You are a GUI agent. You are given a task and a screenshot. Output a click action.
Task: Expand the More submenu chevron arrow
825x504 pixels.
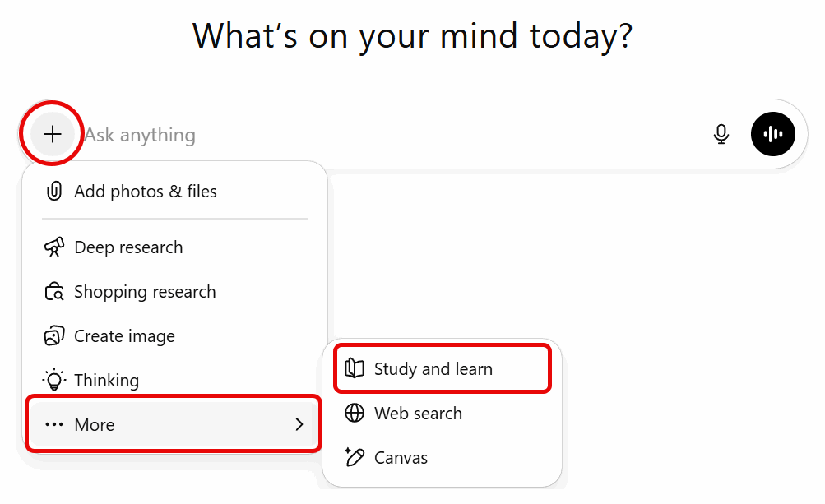tap(299, 425)
